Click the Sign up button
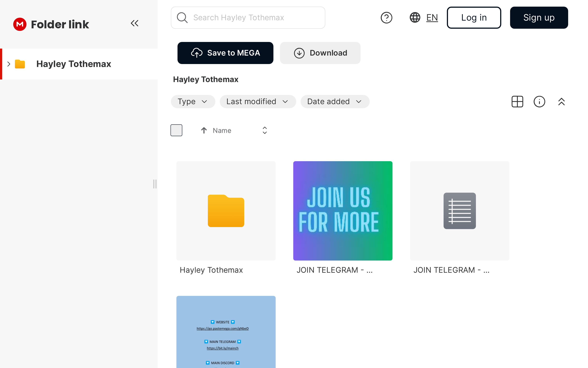Image resolution: width=588 pixels, height=368 pixels. click(x=539, y=17)
